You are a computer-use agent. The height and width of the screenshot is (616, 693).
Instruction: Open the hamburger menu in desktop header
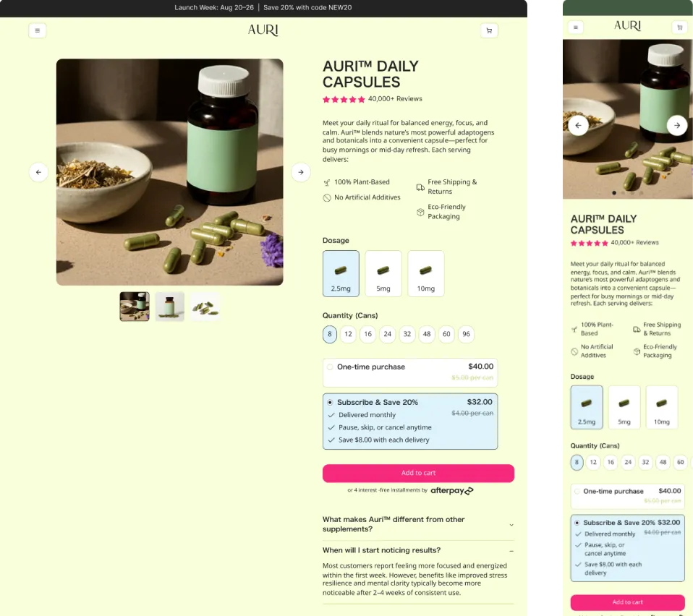[37, 30]
